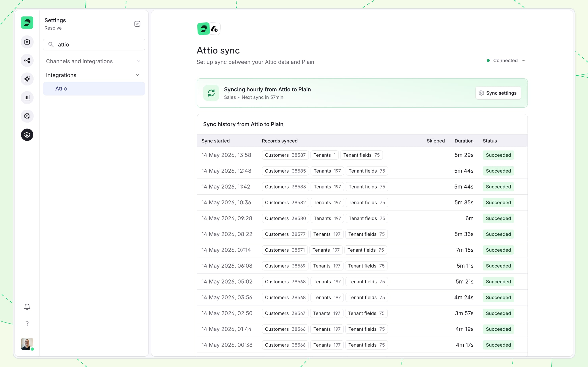Click the Customers 38577 chip

pos(285,234)
